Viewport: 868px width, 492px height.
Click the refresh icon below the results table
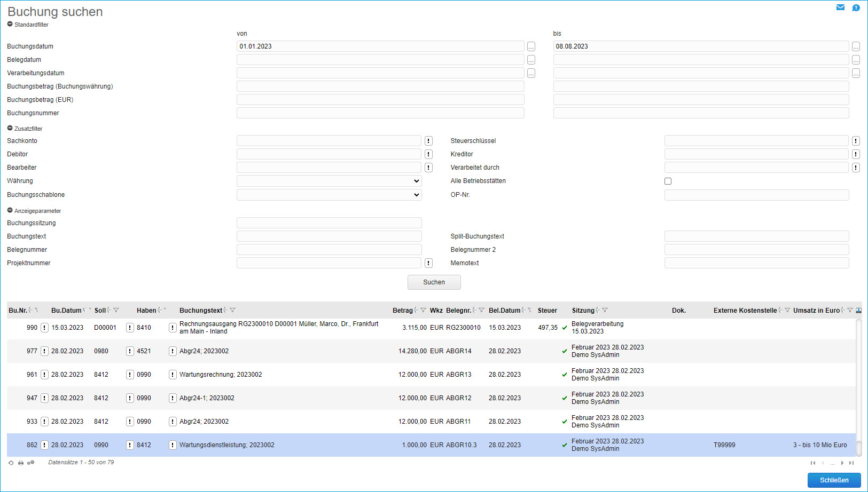tap(11, 463)
